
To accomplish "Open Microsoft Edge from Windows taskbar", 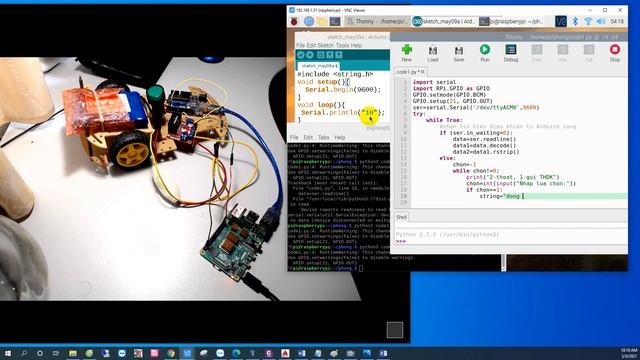I will [x=236, y=353].
